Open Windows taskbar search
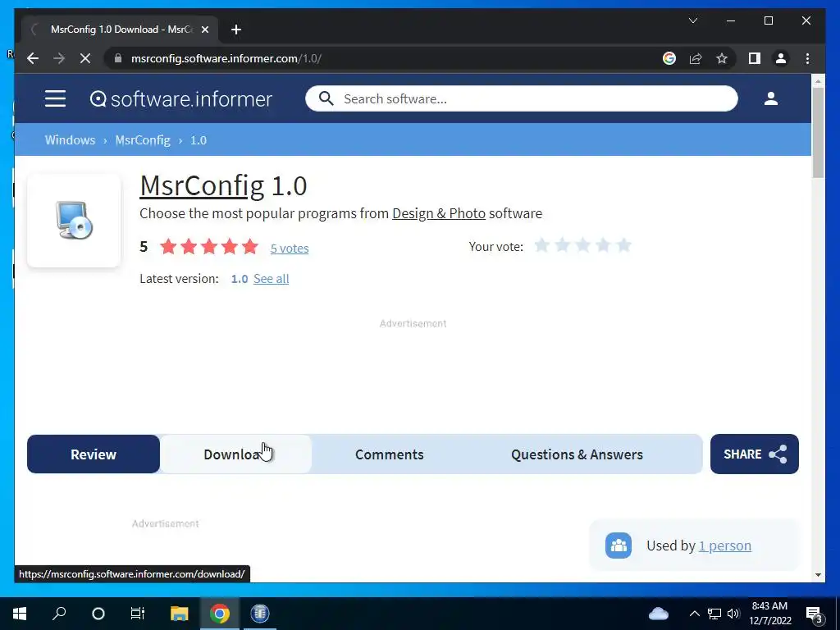 click(59, 614)
